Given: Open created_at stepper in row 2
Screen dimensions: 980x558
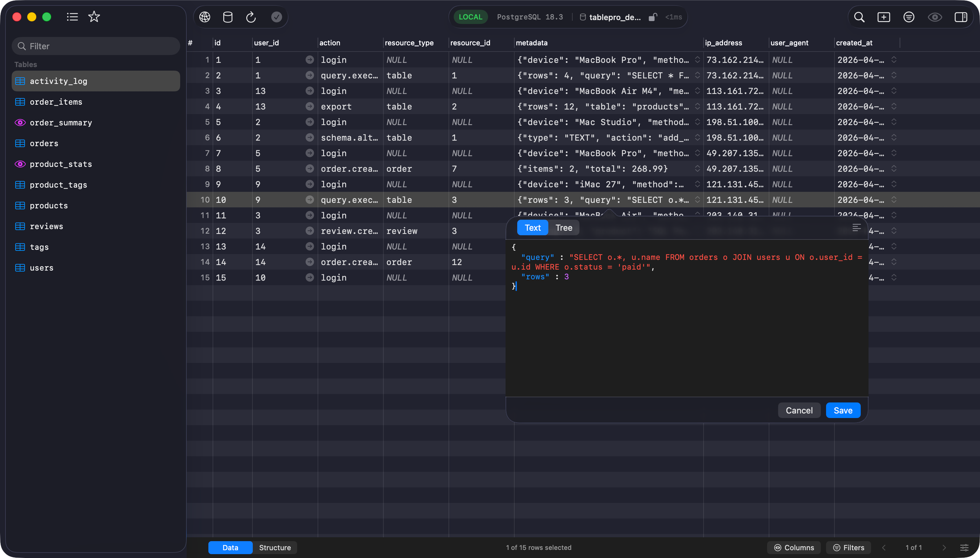Looking at the screenshot, I should 894,76.
